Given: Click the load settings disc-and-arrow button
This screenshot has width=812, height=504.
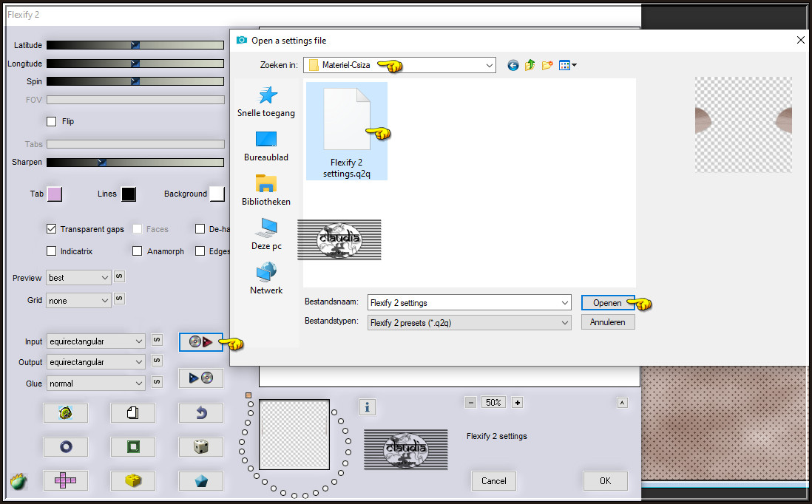Looking at the screenshot, I should click(x=201, y=342).
